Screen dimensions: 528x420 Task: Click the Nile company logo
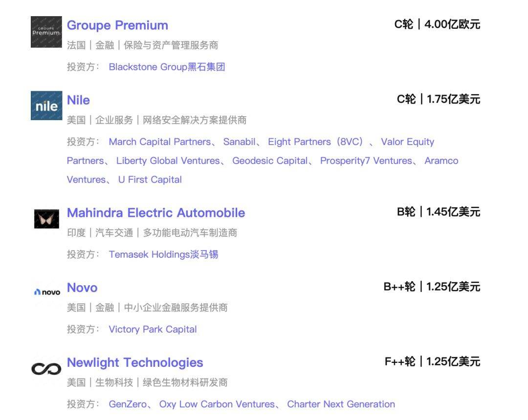tap(46, 105)
